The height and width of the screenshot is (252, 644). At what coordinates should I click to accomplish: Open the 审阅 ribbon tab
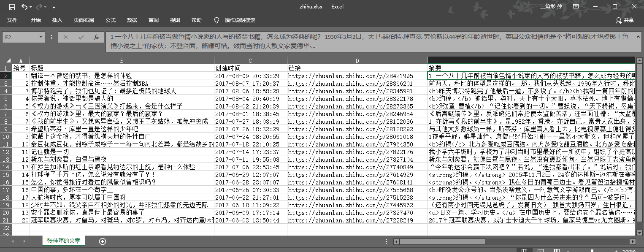[x=154, y=20]
